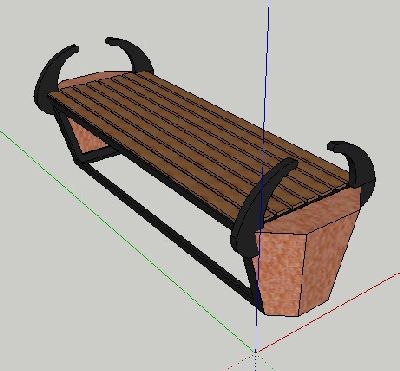The image size is (400, 371).
Task: Select the long lower black frame rail
Action: 167,230
